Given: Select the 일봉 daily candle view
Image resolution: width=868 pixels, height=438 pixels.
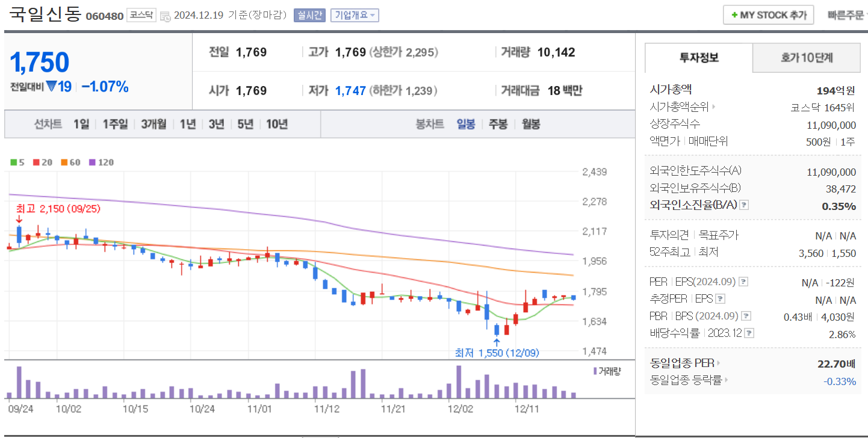Looking at the screenshot, I should pyautogui.click(x=467, y=124).
